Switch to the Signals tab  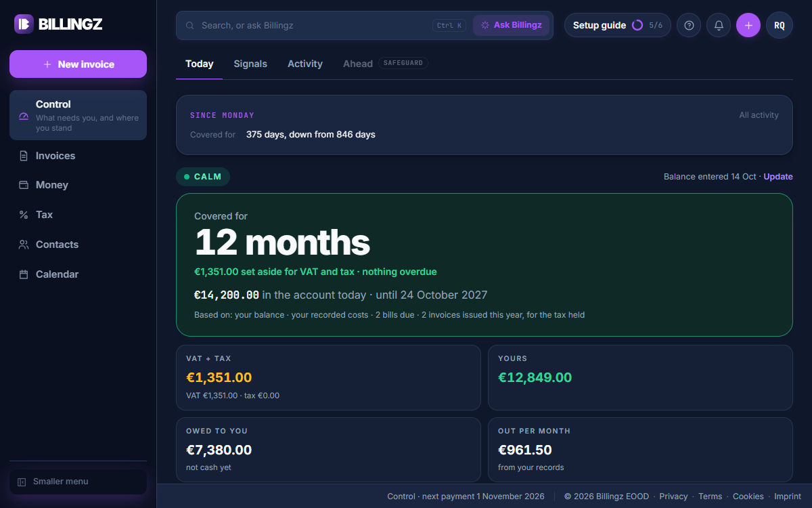(x=250, y=64)
